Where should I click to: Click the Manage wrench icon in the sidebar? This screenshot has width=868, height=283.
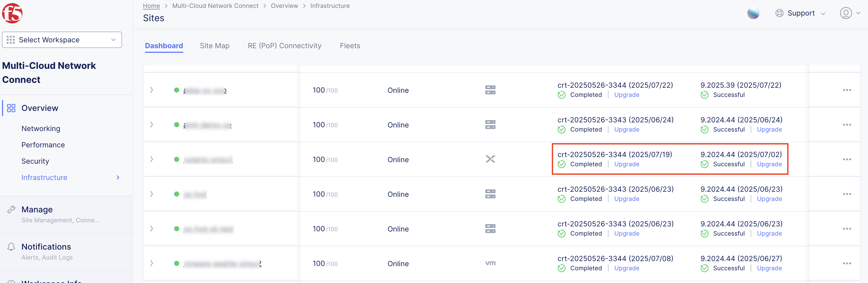(x=11, y=209)
